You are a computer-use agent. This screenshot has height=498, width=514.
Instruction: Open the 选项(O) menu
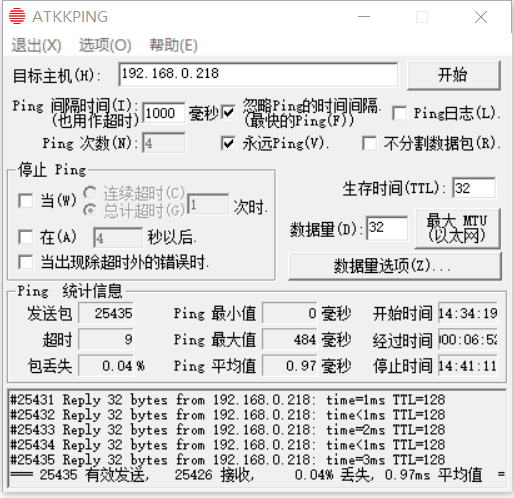click(x=105, y=45)
